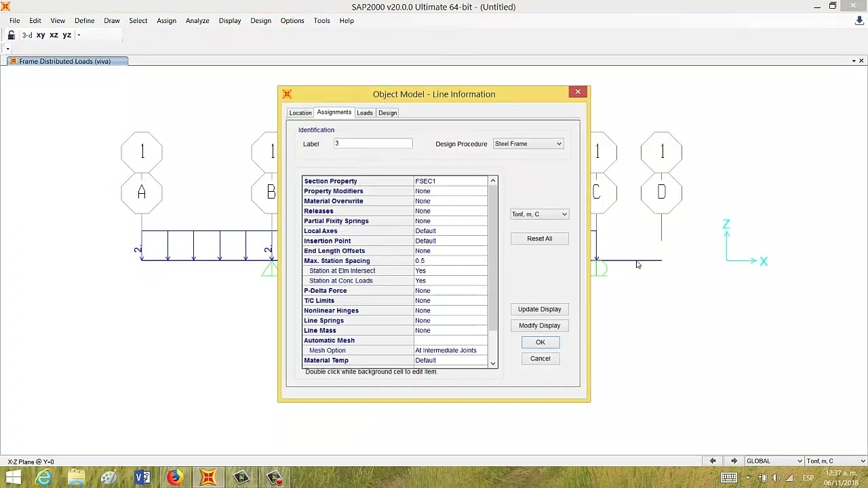Click the assignments list scroll up arrow
This screenshot has height=488, width=868.
tap(493, 180)
